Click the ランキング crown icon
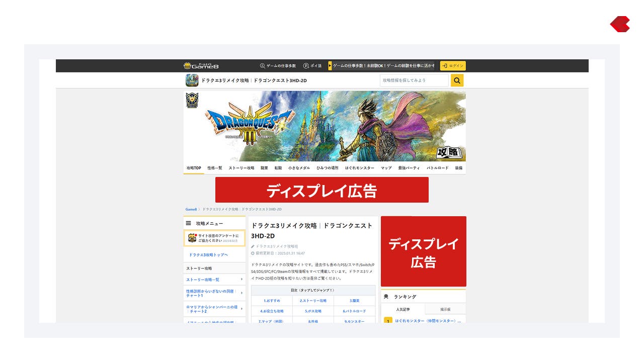Image resolution: width=644 pixels, height=362 pixels. (386, 297)
